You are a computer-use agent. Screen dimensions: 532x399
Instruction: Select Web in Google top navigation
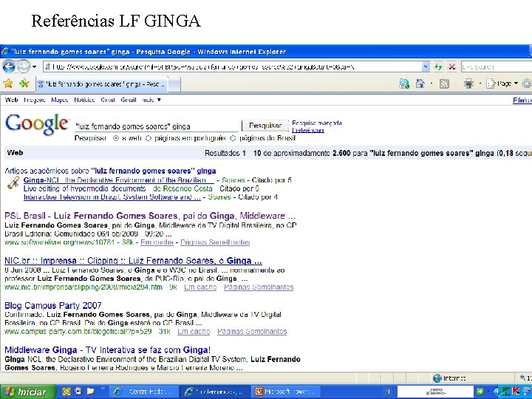[12, 100]
